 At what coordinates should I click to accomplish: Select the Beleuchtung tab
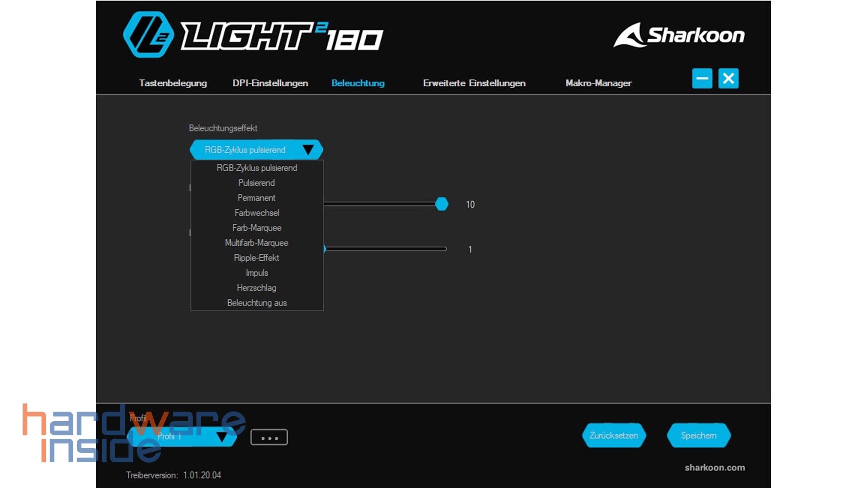[358, 83]
